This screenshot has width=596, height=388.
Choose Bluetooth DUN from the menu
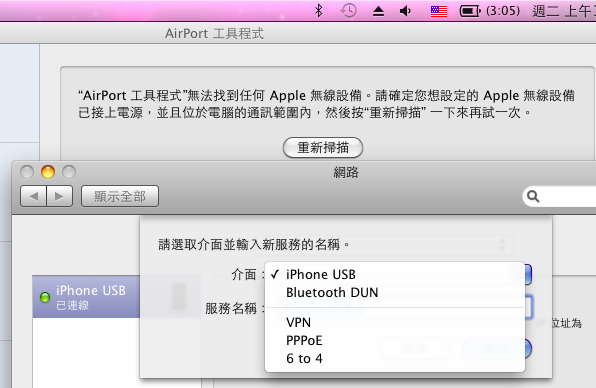coord(395,293)
